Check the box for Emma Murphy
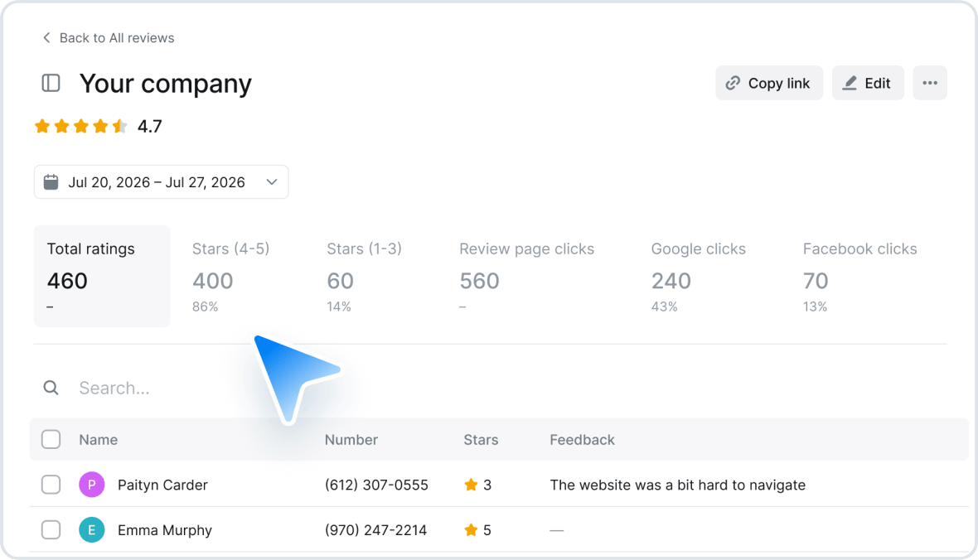This screenshot has height=560, width=978. click(x=51, y=530)
